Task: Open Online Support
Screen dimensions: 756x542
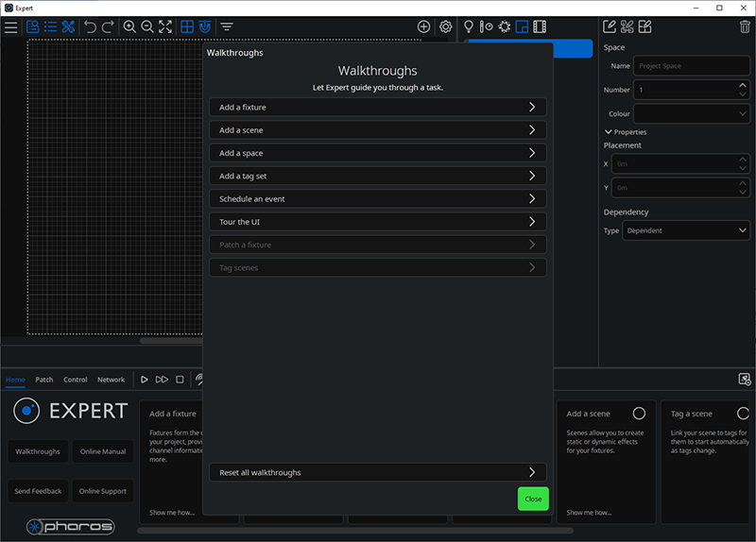Action: [103, 491]
